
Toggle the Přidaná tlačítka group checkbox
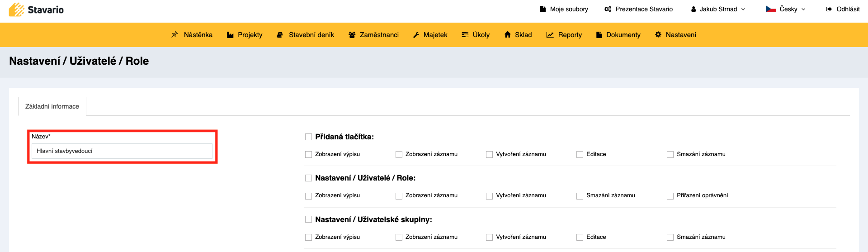click(308, 137)
